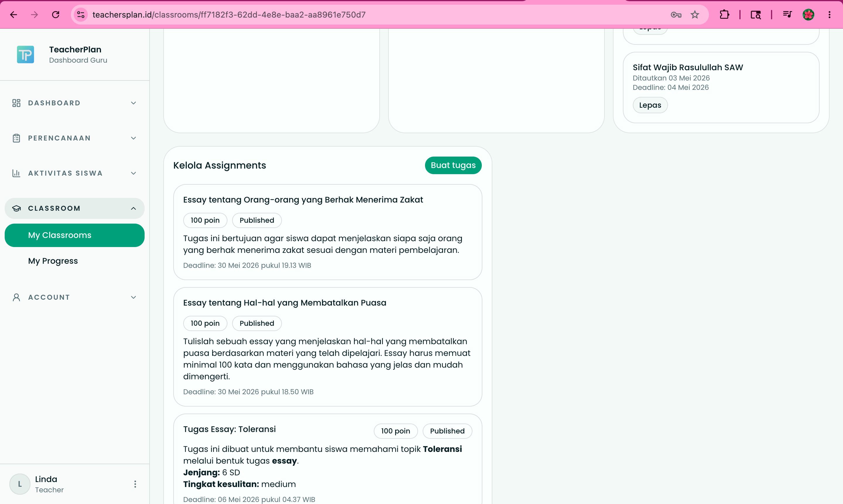Click the TeacherPlan TP logo
Screen dimensions: 843x504
25,54
